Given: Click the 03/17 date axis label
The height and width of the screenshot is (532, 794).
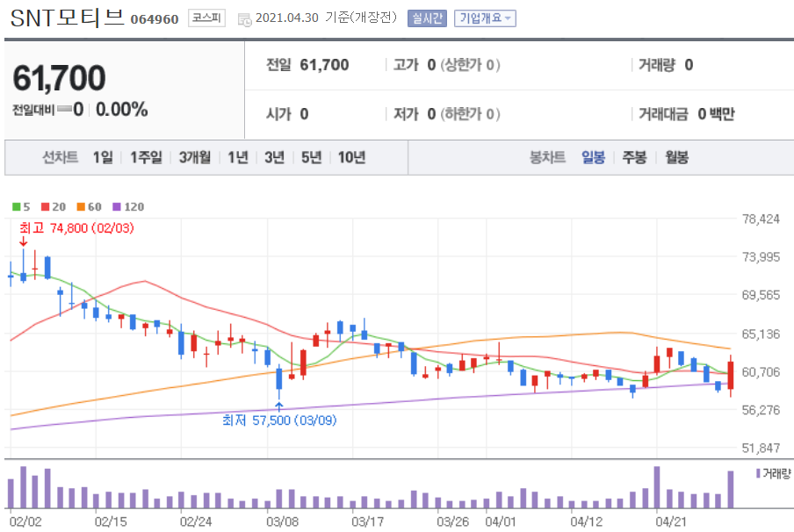Looking at the screenshot, I should tap(368, 521).
